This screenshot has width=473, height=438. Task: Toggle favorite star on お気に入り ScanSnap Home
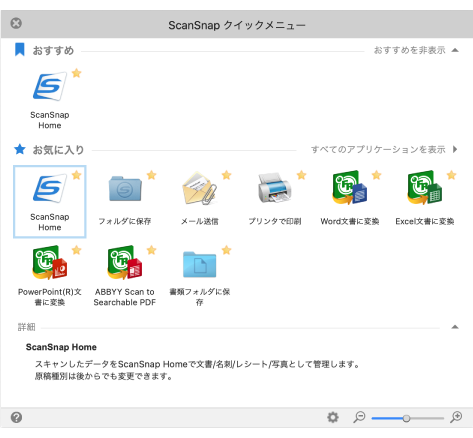pyautogui.click(x=77, y=175)
